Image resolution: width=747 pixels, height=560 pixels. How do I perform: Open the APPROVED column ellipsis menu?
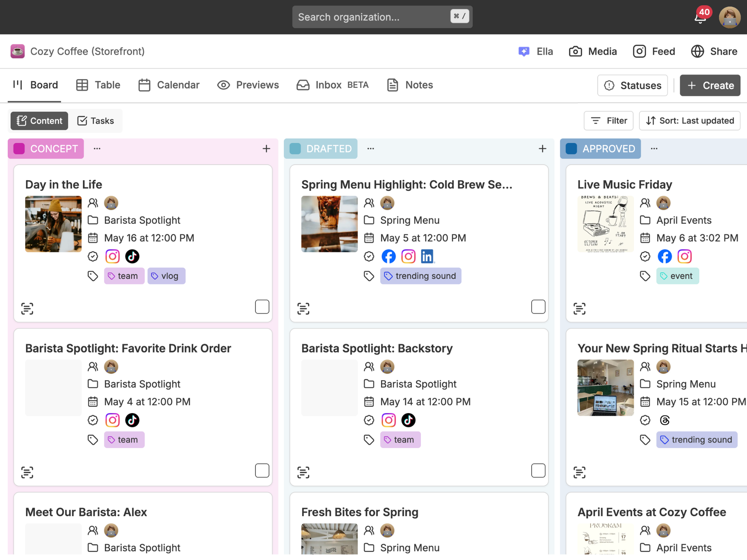coord(654,148)
